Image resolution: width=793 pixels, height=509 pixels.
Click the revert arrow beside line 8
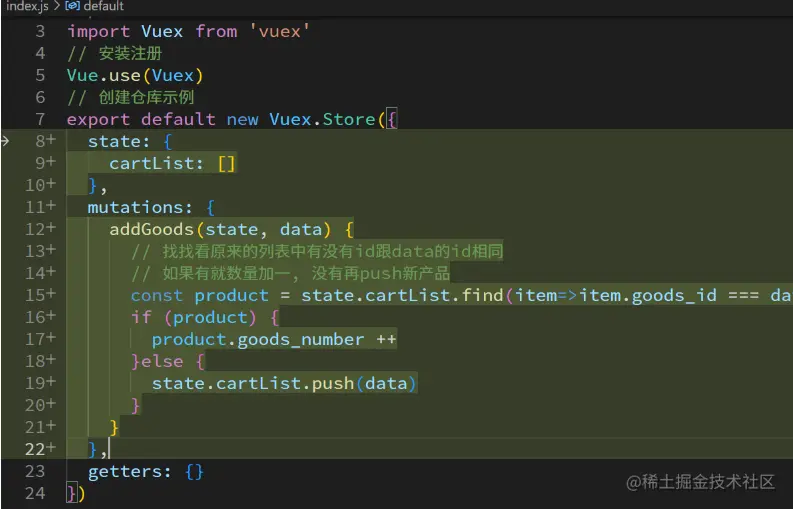click(x=5, y=141)
